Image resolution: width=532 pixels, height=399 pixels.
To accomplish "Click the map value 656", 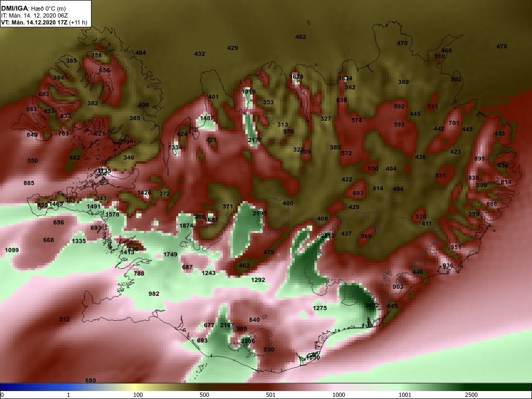I will (59, 222).
